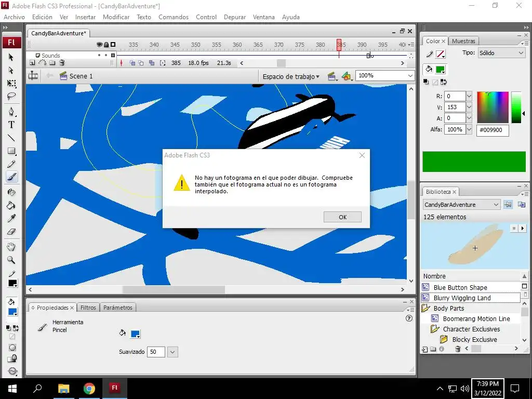Toggle Onion Skin Outlines
532x399 pixels.
pos(141,63)
